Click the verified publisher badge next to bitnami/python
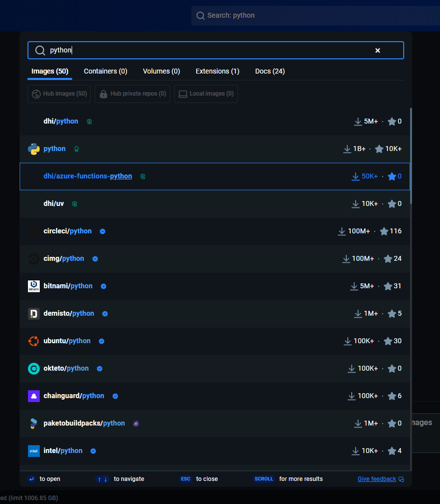Screen dimensions: 440x504 [x=104, y=286]
